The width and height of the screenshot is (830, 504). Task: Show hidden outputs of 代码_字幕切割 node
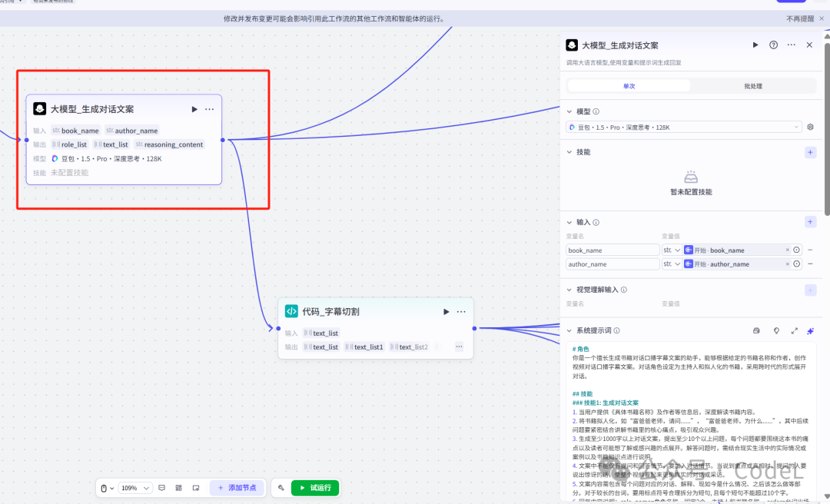click(459, 346)
